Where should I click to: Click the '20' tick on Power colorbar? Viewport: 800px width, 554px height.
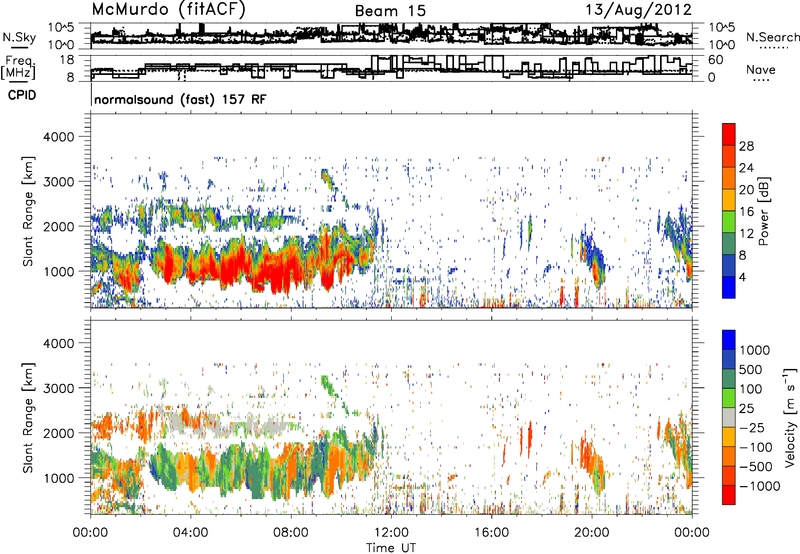coord(746,190)
